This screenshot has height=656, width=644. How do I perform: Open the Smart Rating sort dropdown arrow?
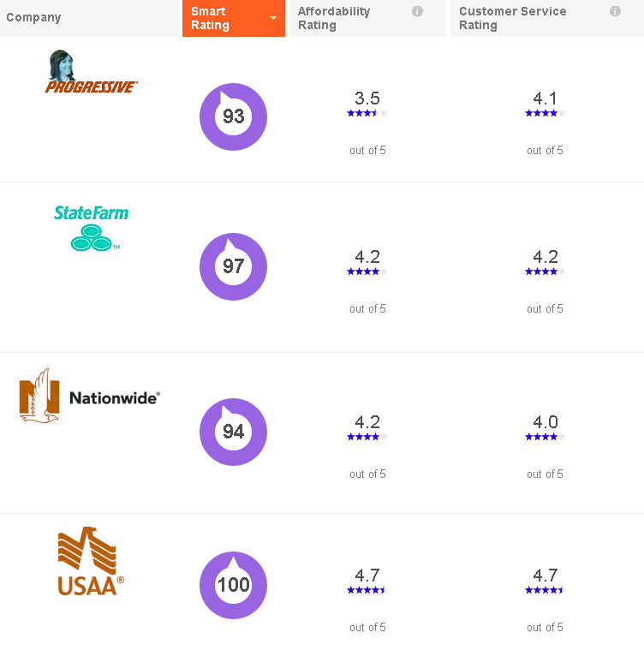pyautogui.click(x=273, y=18)
